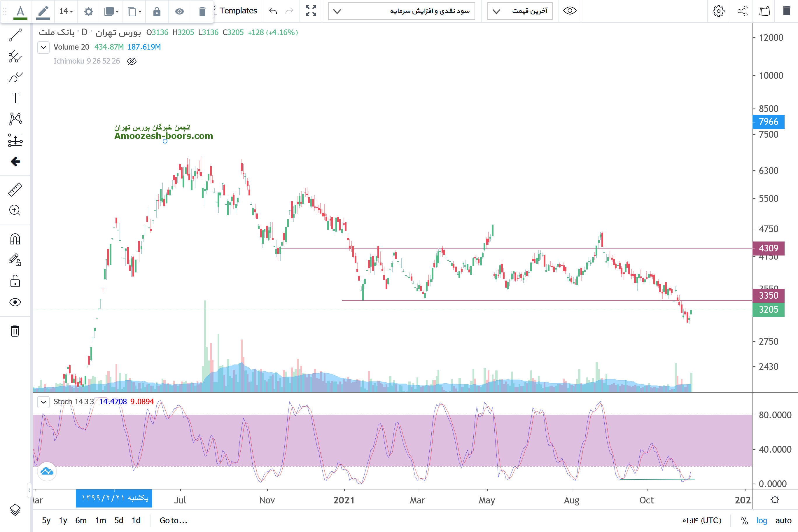Activate the magnet snapping mode
This screenshot has height=532, width=798.
pos(15,239)
